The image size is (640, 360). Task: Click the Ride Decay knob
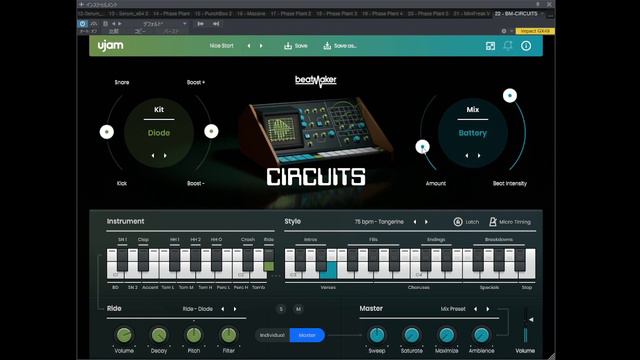159,335
